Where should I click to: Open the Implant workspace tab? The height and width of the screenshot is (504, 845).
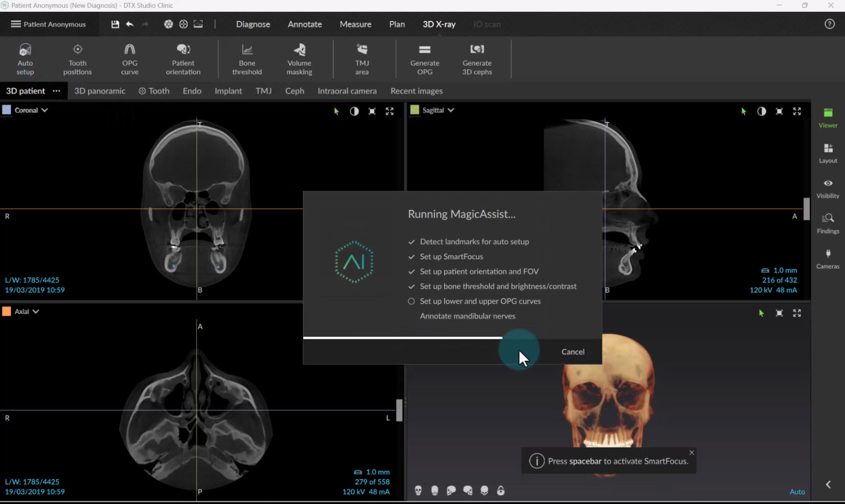click(x=228, y=91)
